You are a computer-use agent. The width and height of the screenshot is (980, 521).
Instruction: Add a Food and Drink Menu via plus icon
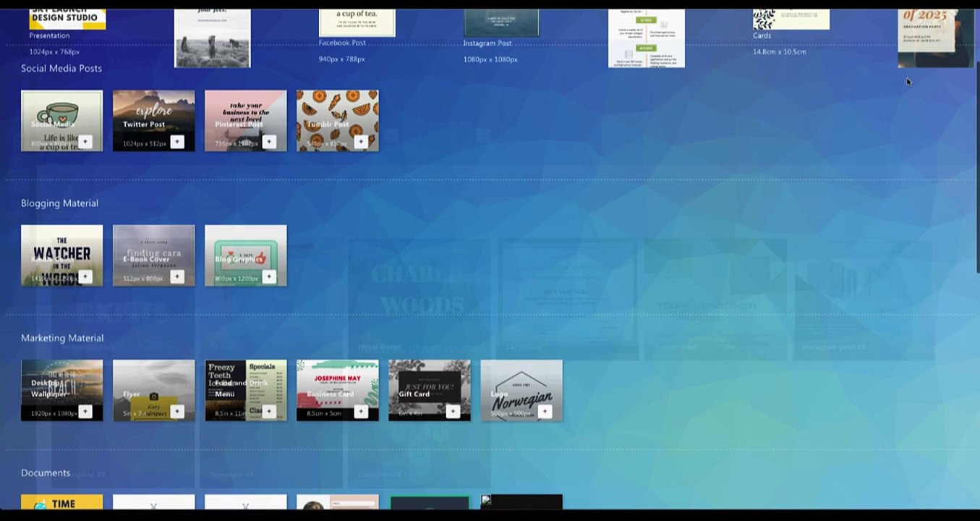coord(269,411)
